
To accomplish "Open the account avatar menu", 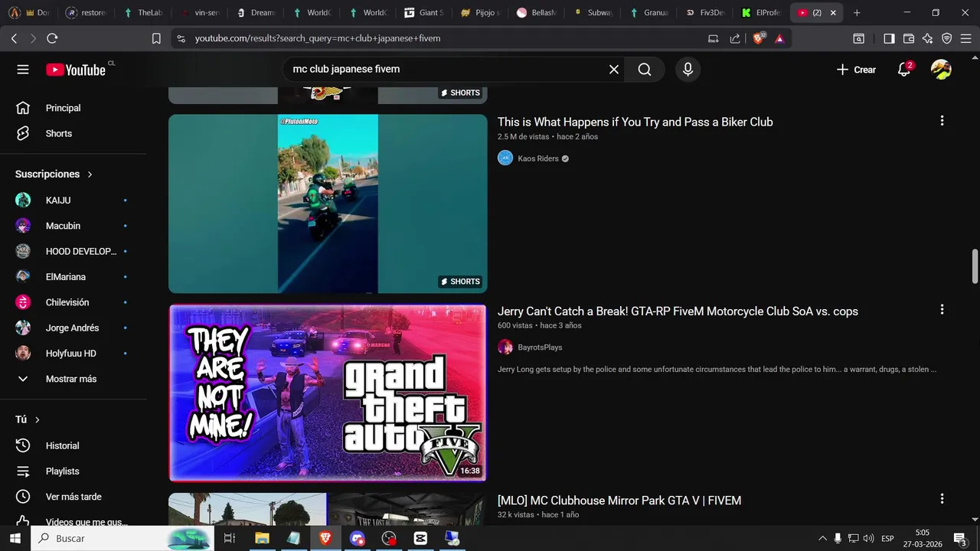I will 941,70.
